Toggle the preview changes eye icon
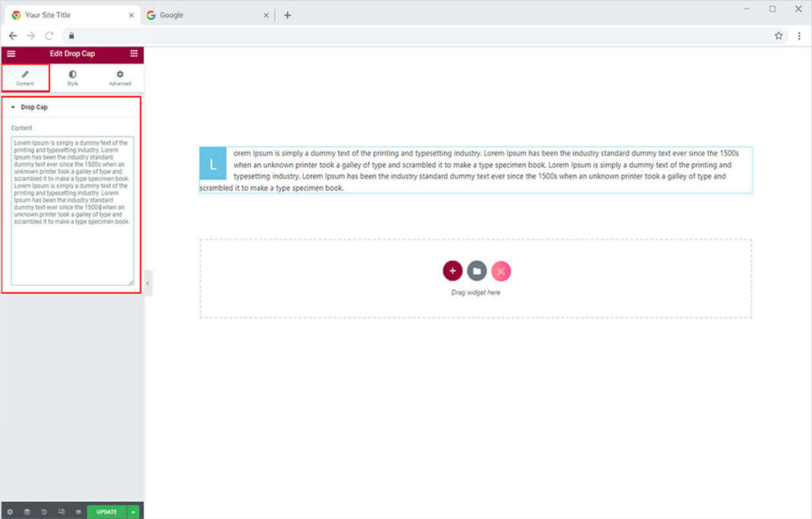This screenshot has width=812, height=519. 79,512
